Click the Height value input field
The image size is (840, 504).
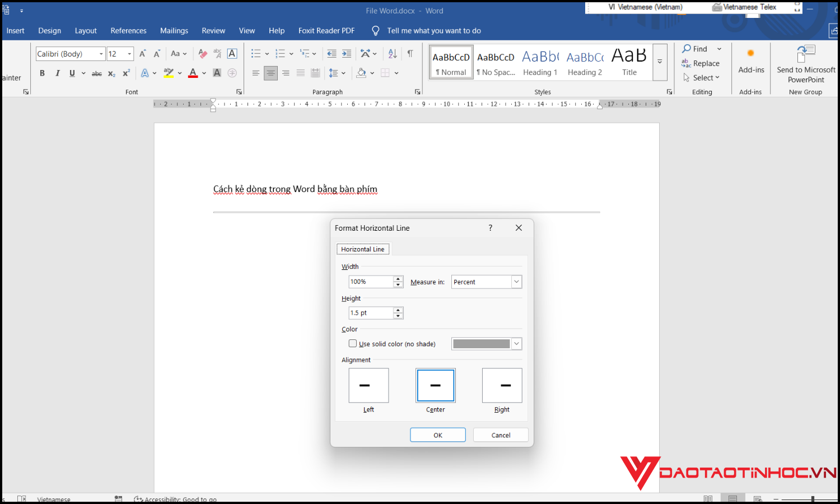371,313
